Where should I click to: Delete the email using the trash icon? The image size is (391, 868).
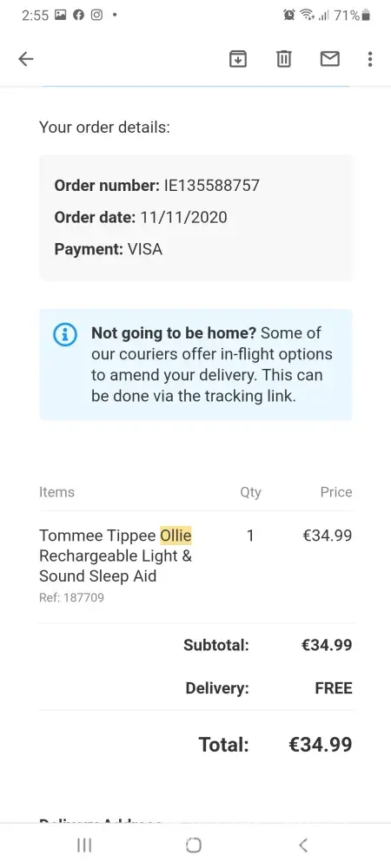pos(283,59)
